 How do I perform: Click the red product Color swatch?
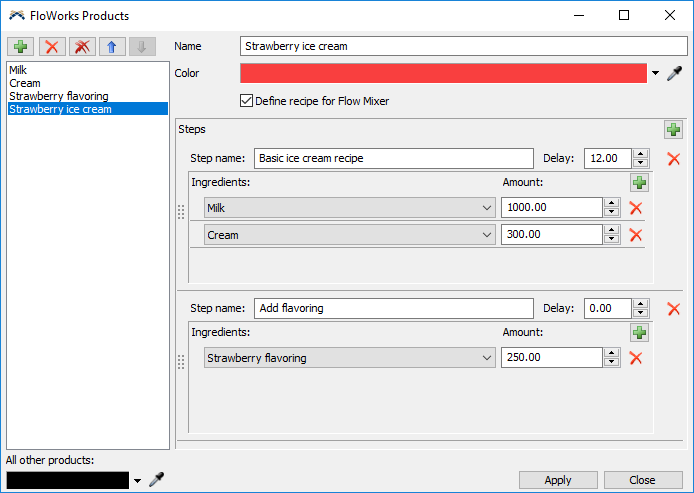(x=443, y=73)
